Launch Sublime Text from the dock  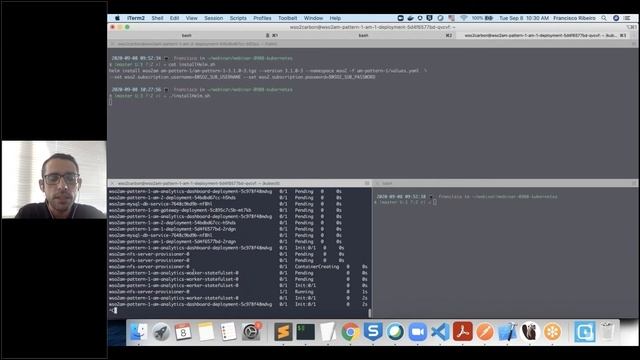click(283, 332)
